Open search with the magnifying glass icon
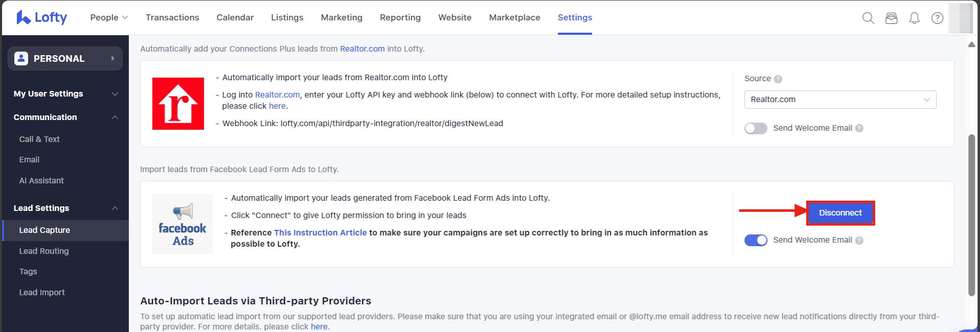Screen dimensions: 980x332 (868, 18)
